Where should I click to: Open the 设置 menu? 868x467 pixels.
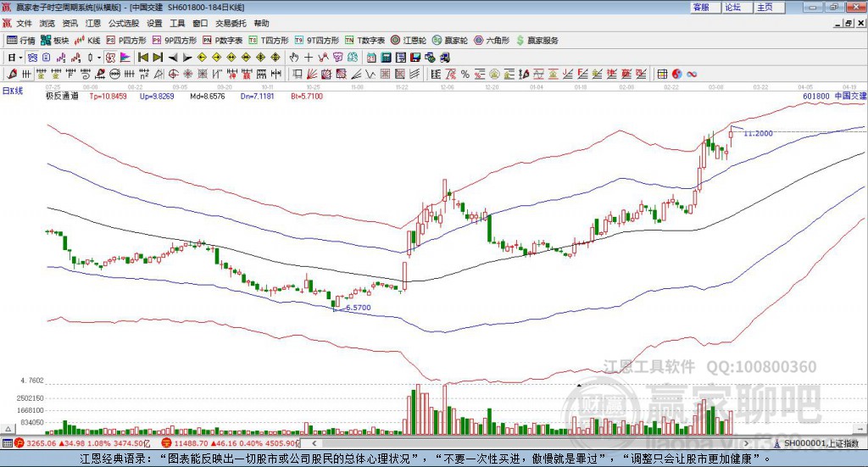click(x=154, y=23)
